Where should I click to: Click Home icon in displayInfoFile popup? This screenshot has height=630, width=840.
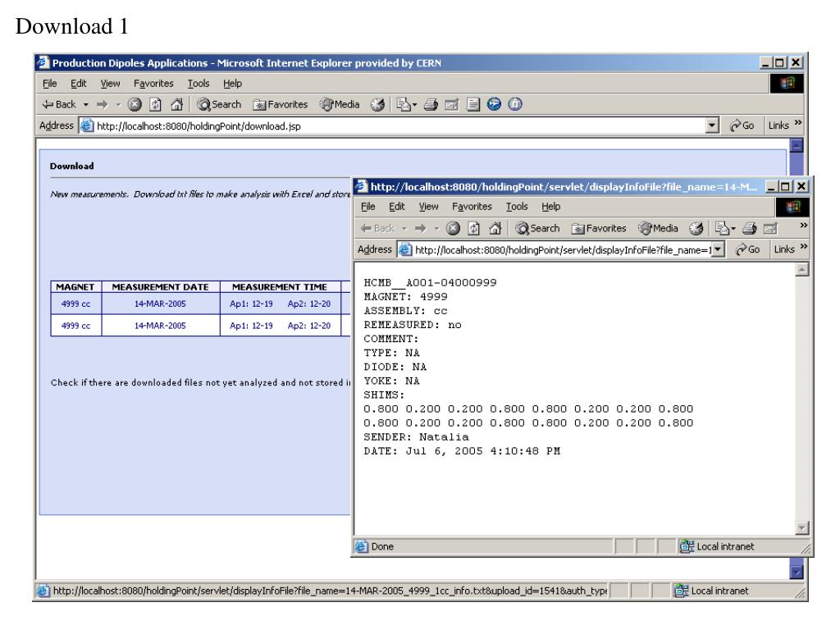(495, 228)
